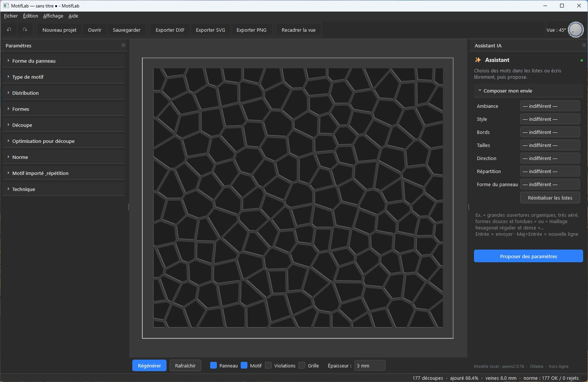Click the Épaisseur 3 mm field
Screen dimensions: 588x382
[370, 366]
